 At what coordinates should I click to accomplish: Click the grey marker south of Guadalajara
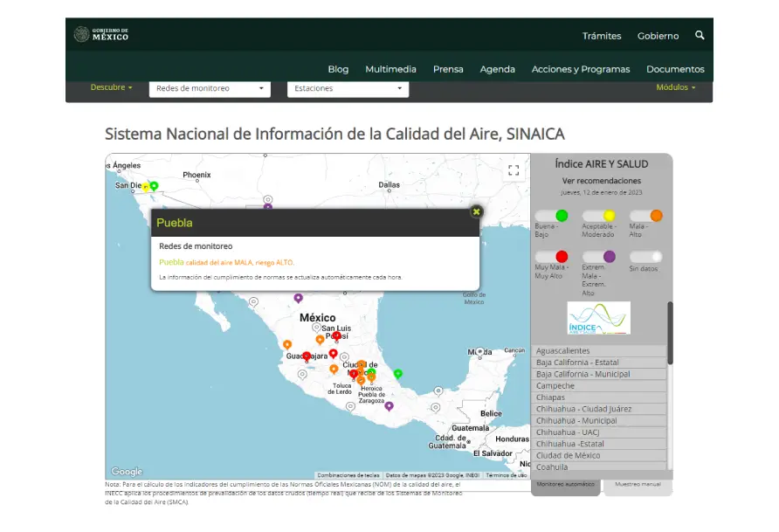pyautogui.click(x=302, y=374)
